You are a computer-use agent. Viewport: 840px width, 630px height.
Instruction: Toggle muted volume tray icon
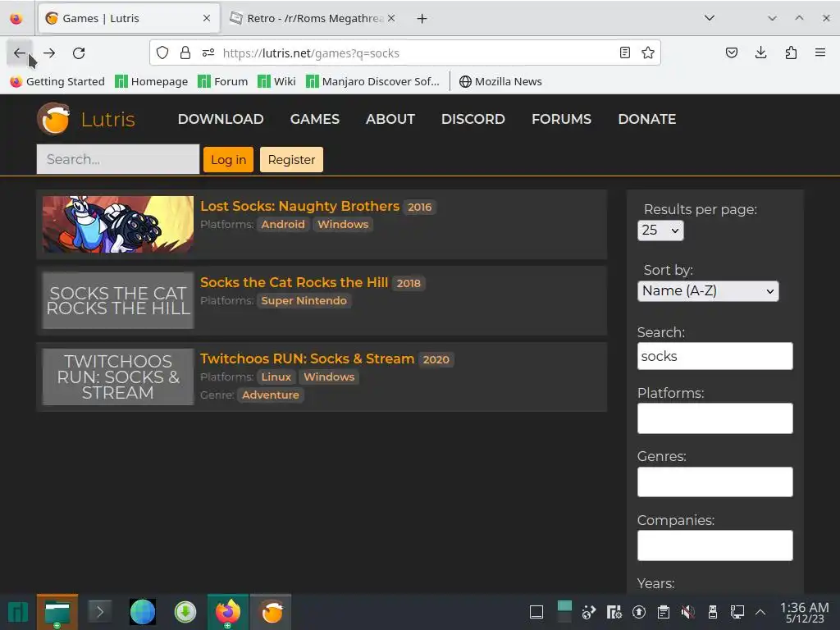688,612
